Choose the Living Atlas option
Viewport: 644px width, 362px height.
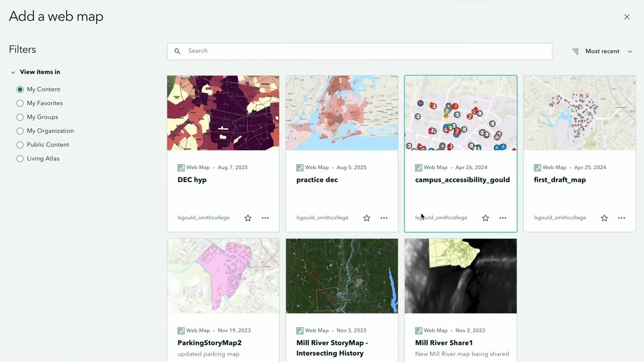coord(20,158)
